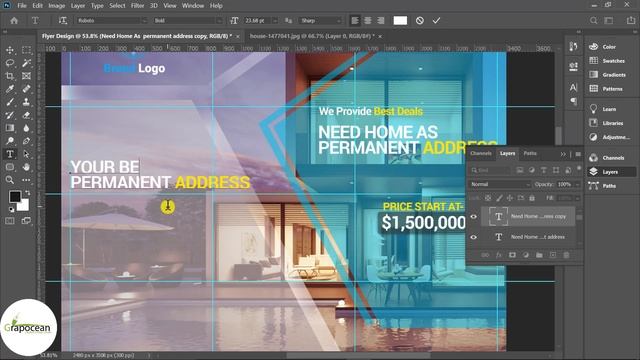Viewport: 640px width, 360px height.
Task: Select the Horizontal Type tool
Action: [x=10, y=154]
